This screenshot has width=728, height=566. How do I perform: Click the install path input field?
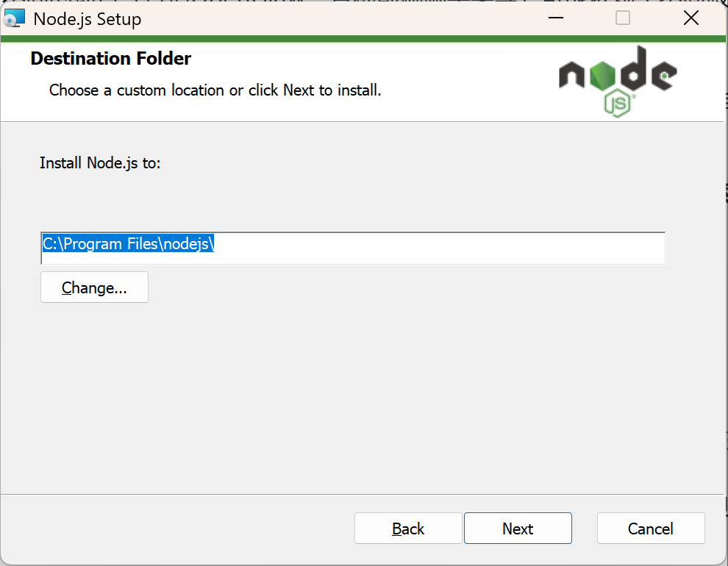click(353, 248)
